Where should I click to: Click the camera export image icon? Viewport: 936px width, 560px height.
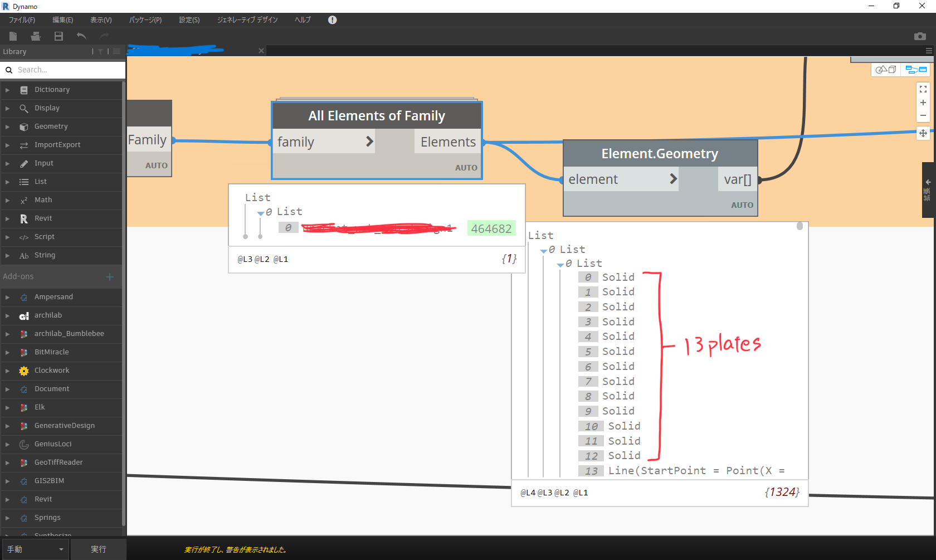click(x=920, y=36)
